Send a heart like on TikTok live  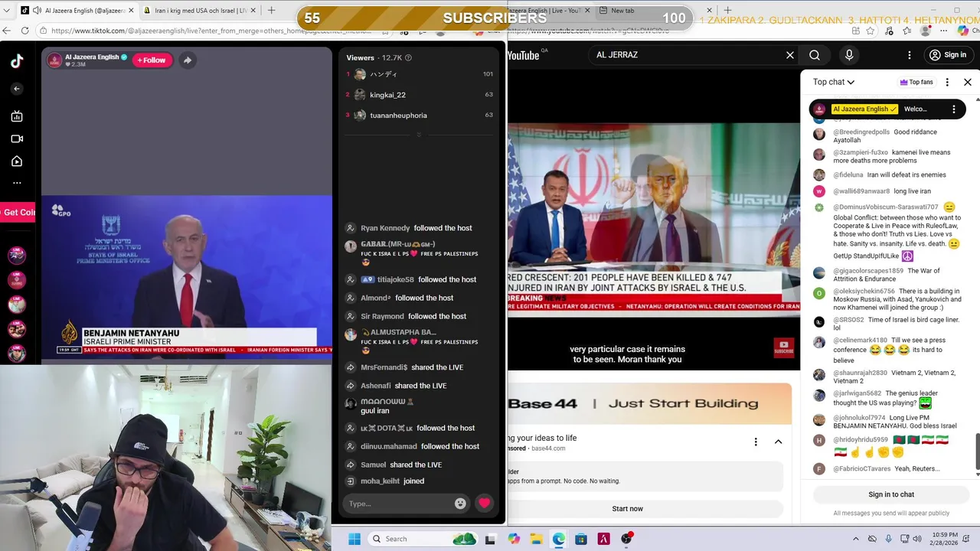(484, 503)
